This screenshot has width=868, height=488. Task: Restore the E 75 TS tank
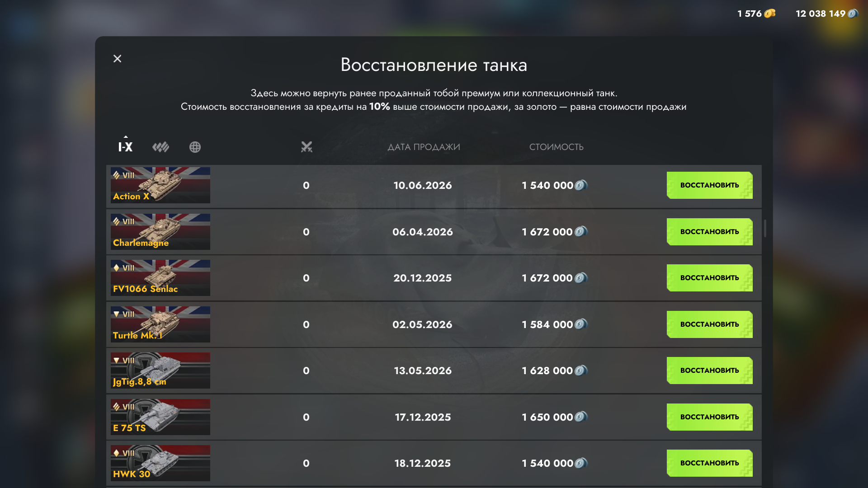pos(709,417)
